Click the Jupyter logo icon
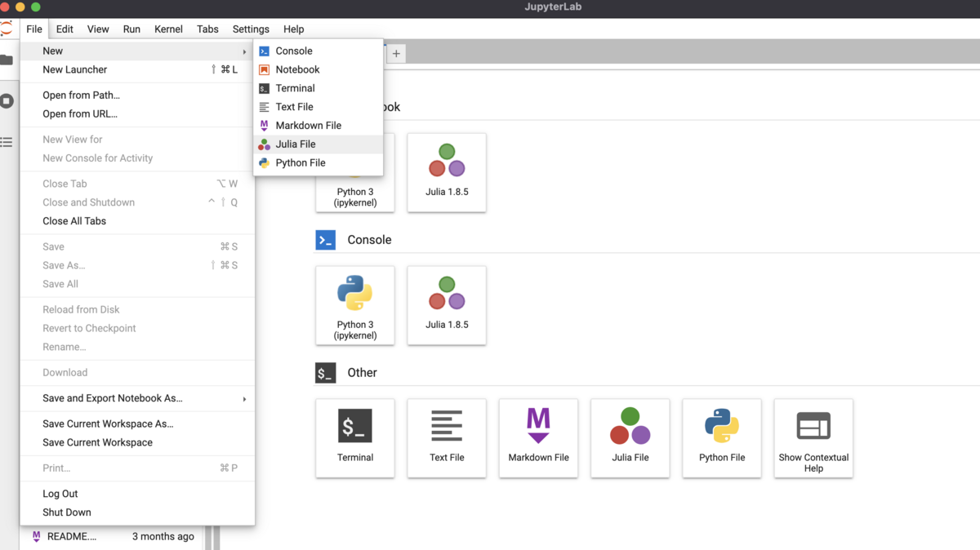Image resolution: width=980 pixels, height=550 pixels. pyautogui.click(x=7, y=29)
